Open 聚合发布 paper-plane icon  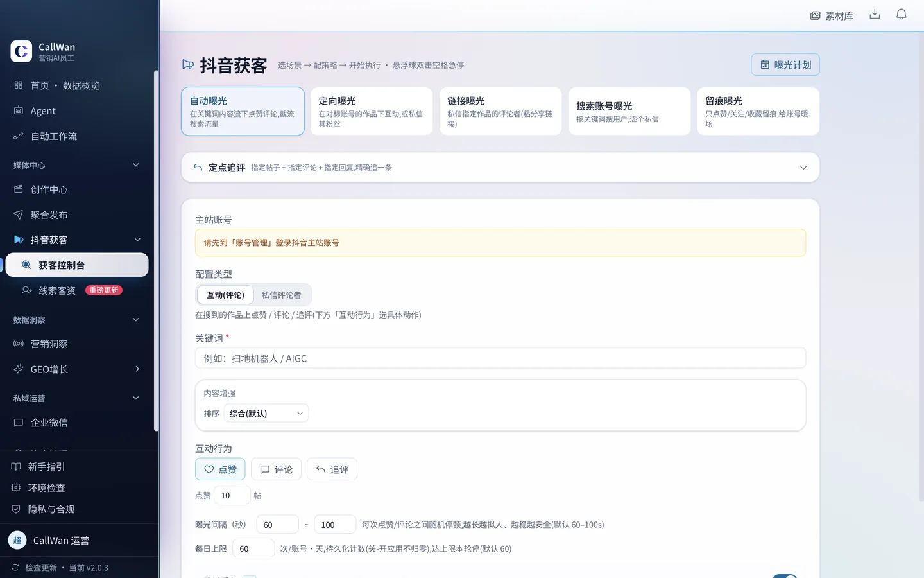(x=19, y=215)
